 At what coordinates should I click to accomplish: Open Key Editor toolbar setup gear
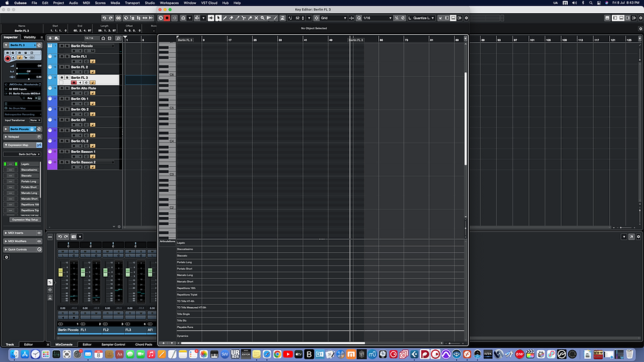click(466, 18)
